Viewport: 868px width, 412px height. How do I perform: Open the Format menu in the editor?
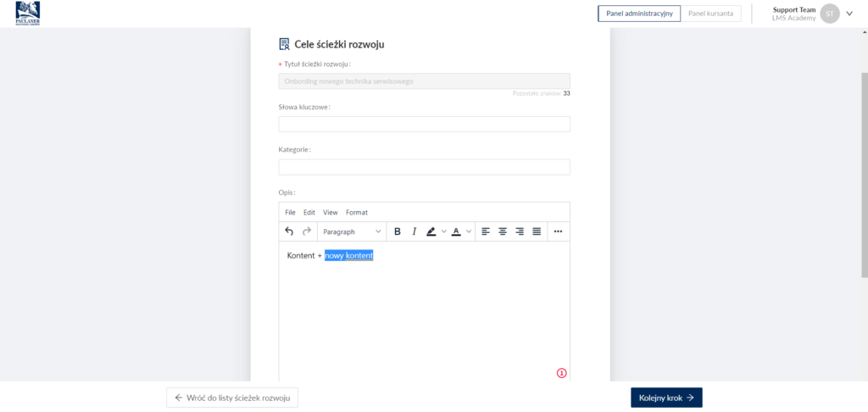tap(357, 212)
